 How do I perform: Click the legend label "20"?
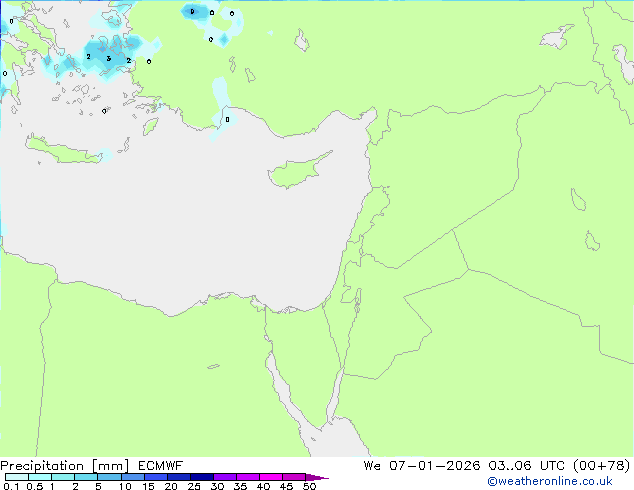point(171,486)
